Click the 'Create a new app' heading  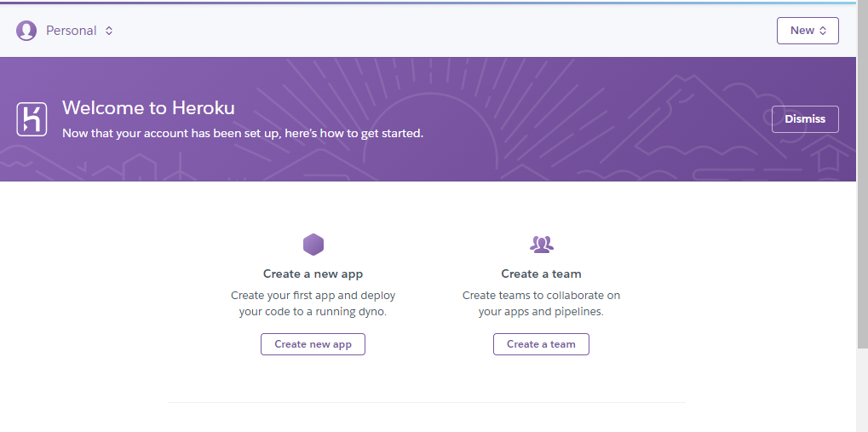tap(313, 274)
